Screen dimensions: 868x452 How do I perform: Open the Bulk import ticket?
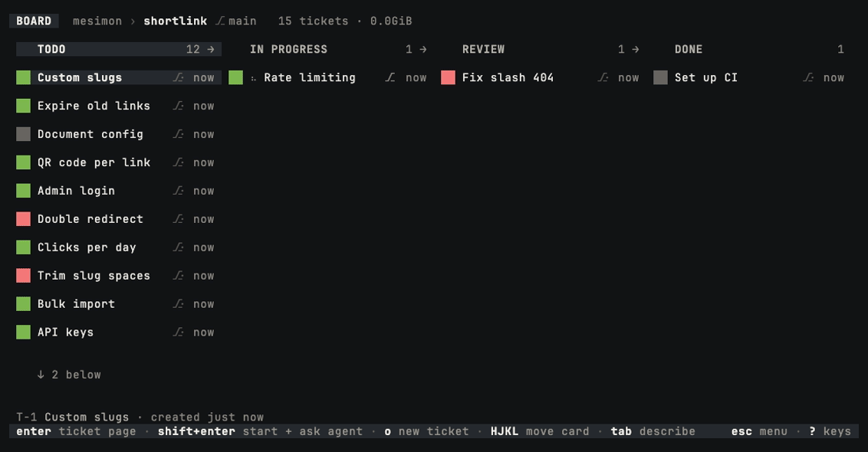point(118,303)
